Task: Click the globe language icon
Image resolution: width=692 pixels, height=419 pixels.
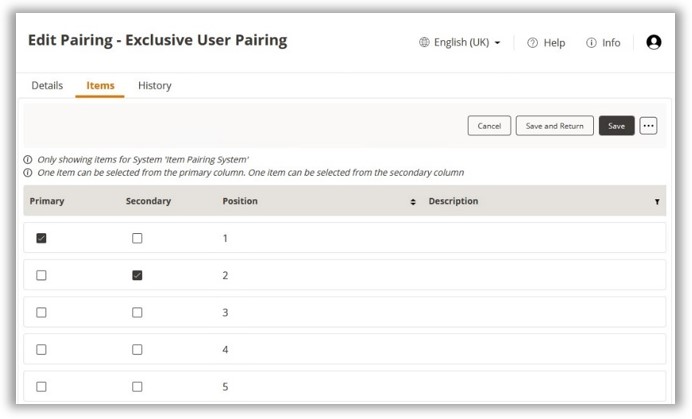Action: click(424, 42)
